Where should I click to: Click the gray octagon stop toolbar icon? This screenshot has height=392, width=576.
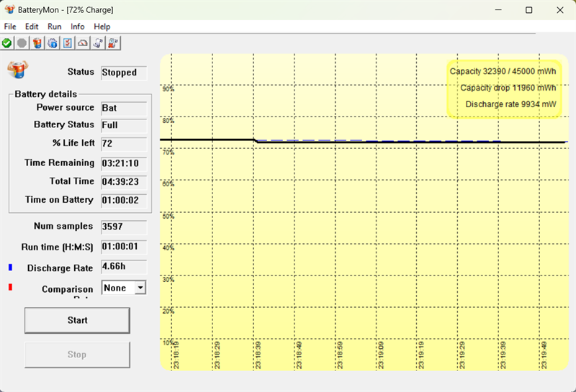pos(22,43)
